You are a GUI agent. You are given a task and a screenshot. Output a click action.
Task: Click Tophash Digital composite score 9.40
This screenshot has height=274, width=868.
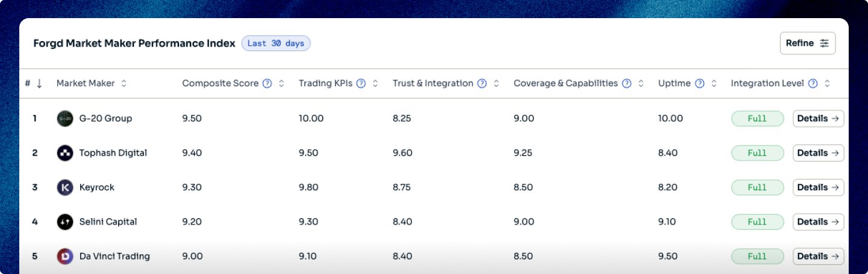(192, 153)
